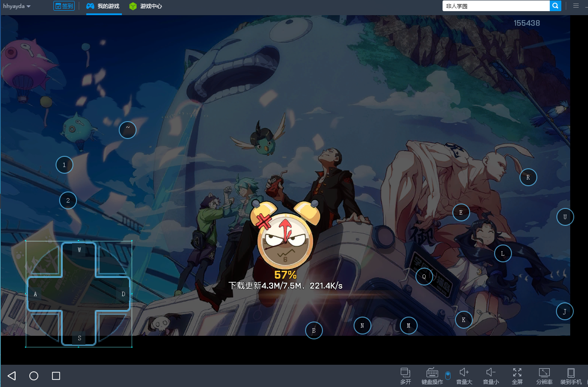Image resolution: width=588 pixels, height=387 pixels.
Task: Select the S key on the D-pad
Action: click(x=79, y=338)
